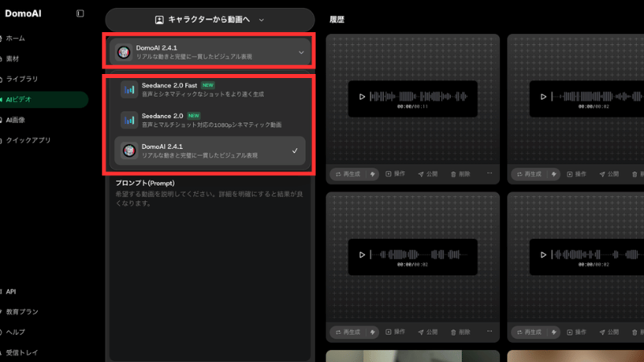644x362 pixels.
Task: Choose the Seedance 2.0 Fast model option
Action: click(210, 89)
